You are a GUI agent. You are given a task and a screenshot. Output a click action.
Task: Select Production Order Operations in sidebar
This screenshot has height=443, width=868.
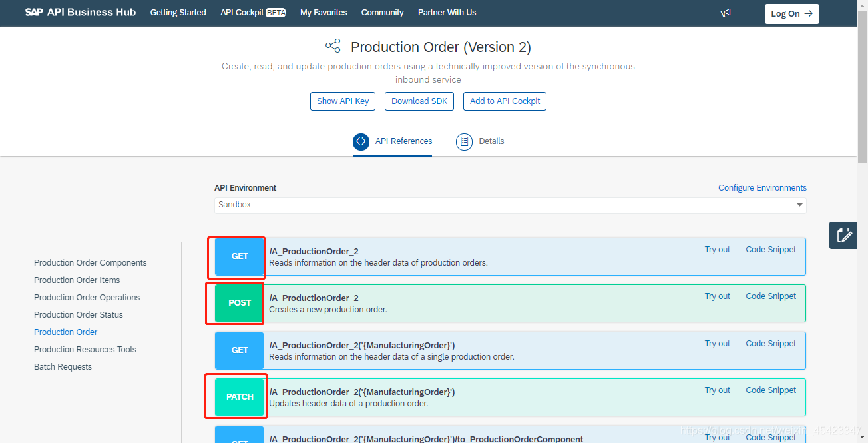pyautogui.click(x=87, y=298)
